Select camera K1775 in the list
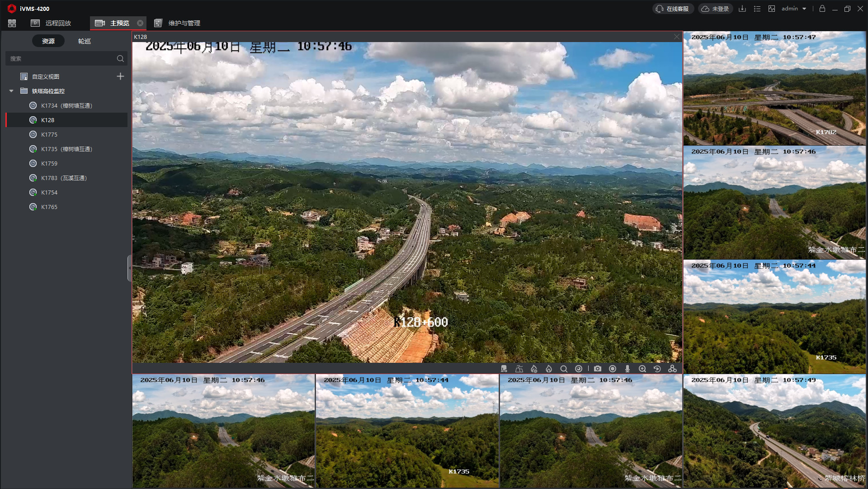The height and width of the screenshot is (489, 868). pos(66,134)
